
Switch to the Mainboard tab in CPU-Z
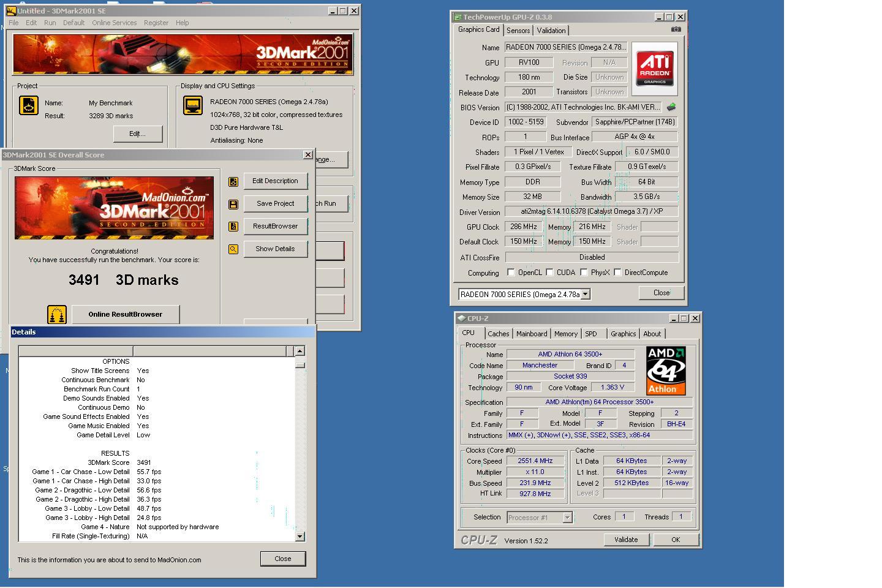[532, 334]
